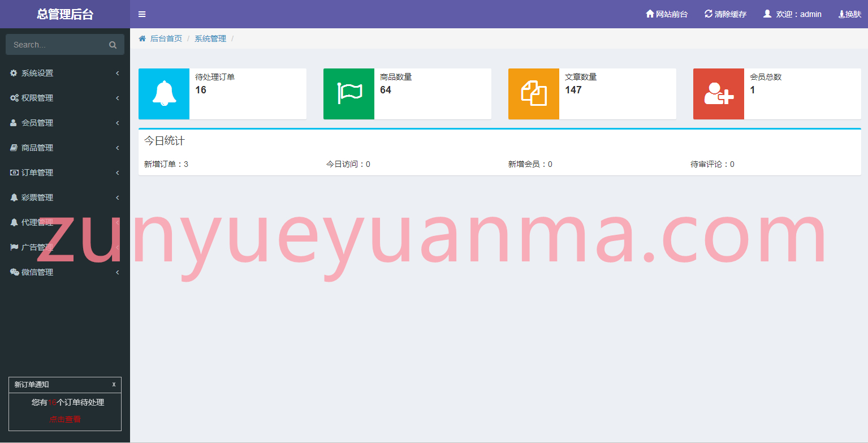Click the 新订单通知 popup title
Image resolution: width=868 pixels, height=443 pixels.
(x=32, y=384)
